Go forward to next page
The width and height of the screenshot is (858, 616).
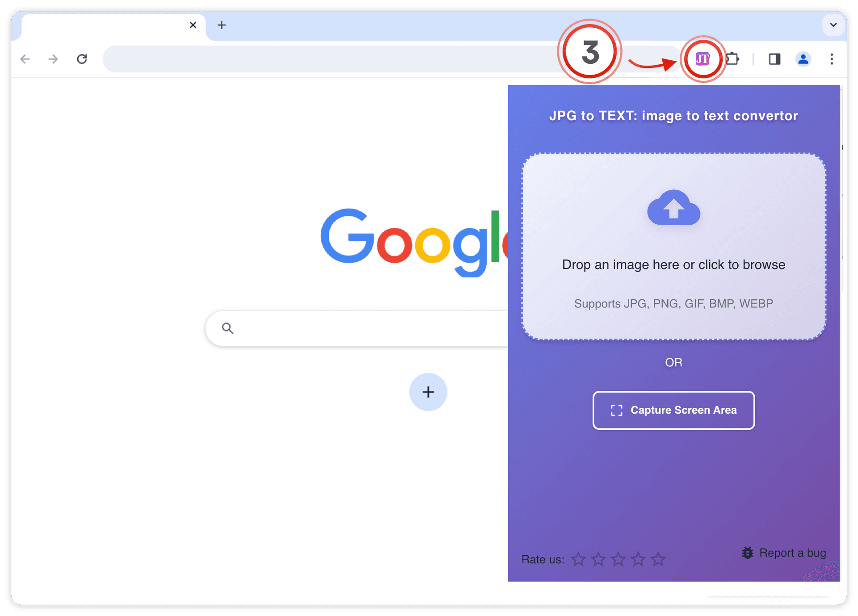coord(53,59)
